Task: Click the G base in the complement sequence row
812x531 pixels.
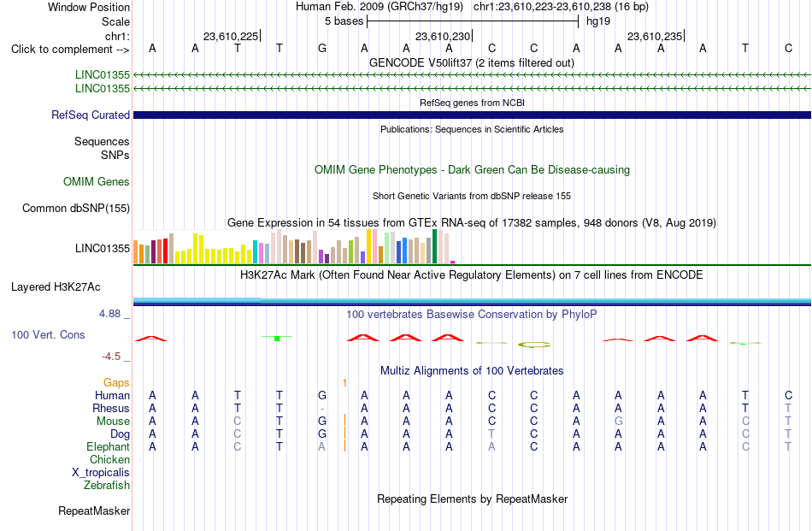Action: [322, 48]
